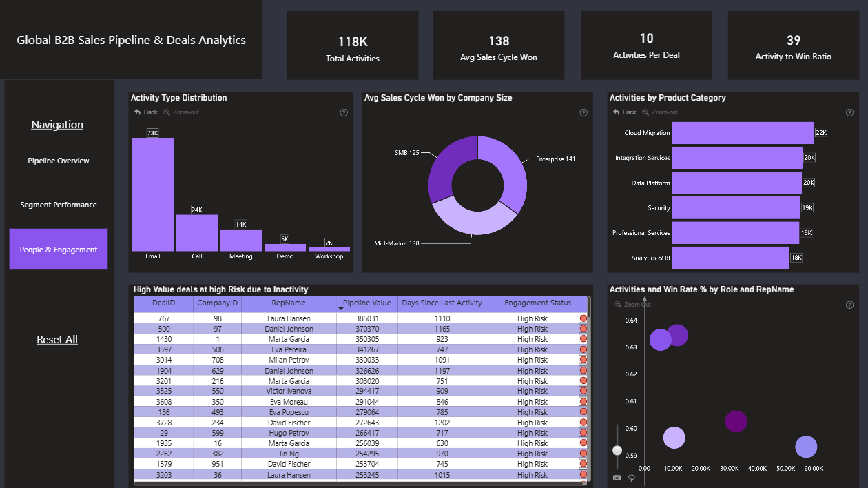Click the periwinkle bubble near 60.00K
Viewport: 868px width, 488px height.
806,447
